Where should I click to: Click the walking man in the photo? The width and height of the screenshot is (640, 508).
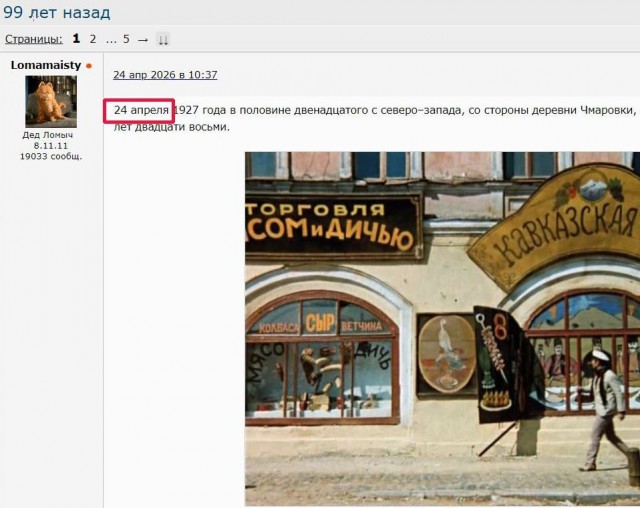click(x=607, y=405)
